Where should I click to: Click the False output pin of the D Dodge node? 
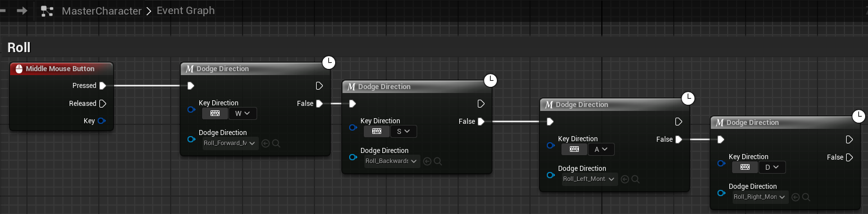tap(849, 157)
